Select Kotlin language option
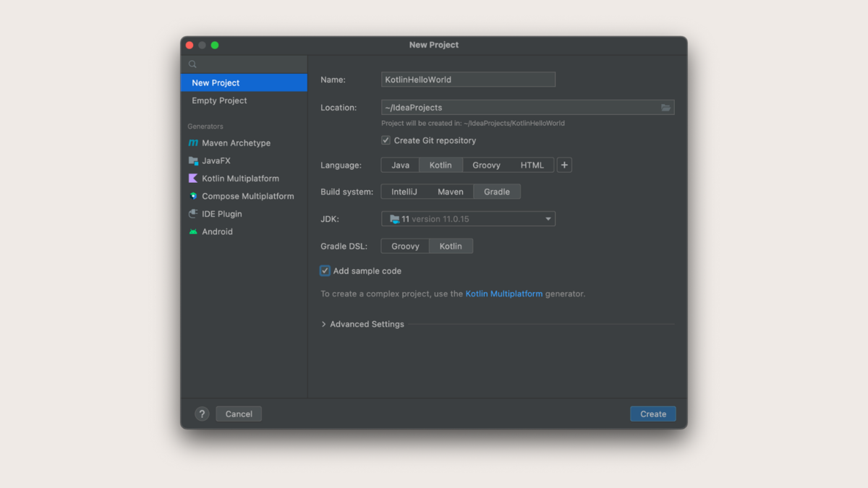868x488 pixels. pos(441,165)
